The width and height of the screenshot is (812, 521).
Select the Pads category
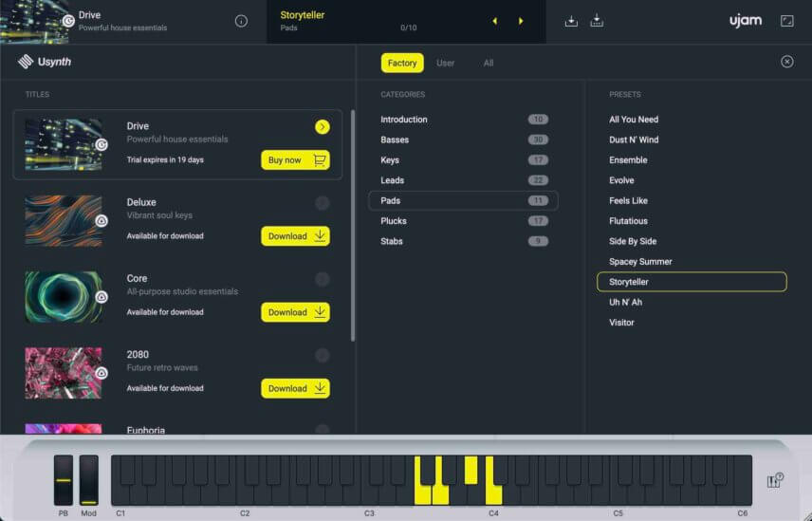pyautogui.click(x=464, y=200)
